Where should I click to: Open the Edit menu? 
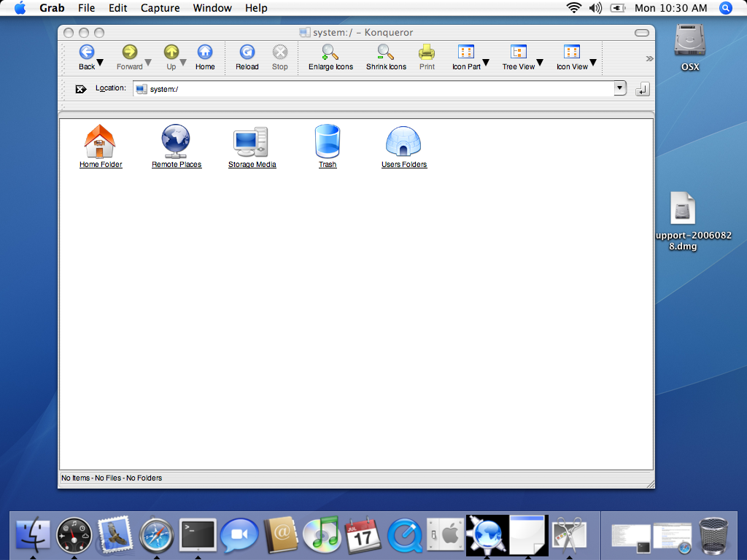[x=117, y=8]
